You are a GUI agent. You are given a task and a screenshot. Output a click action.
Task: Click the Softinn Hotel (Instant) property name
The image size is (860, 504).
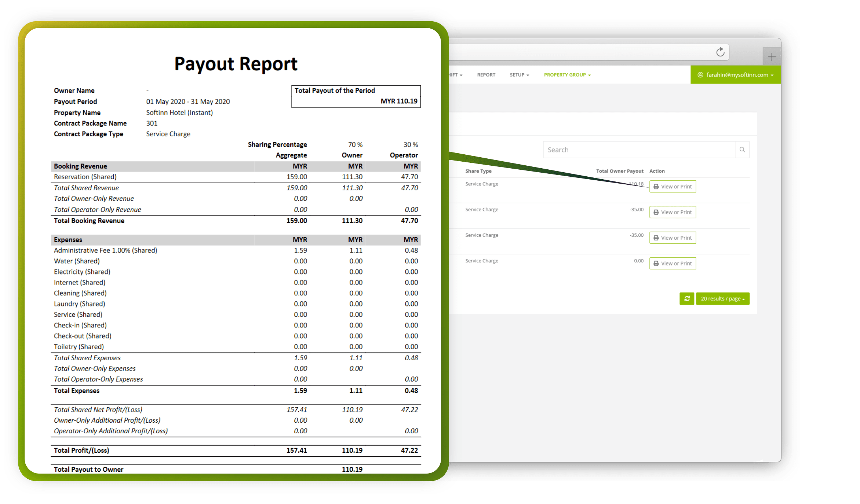point(179,113)
